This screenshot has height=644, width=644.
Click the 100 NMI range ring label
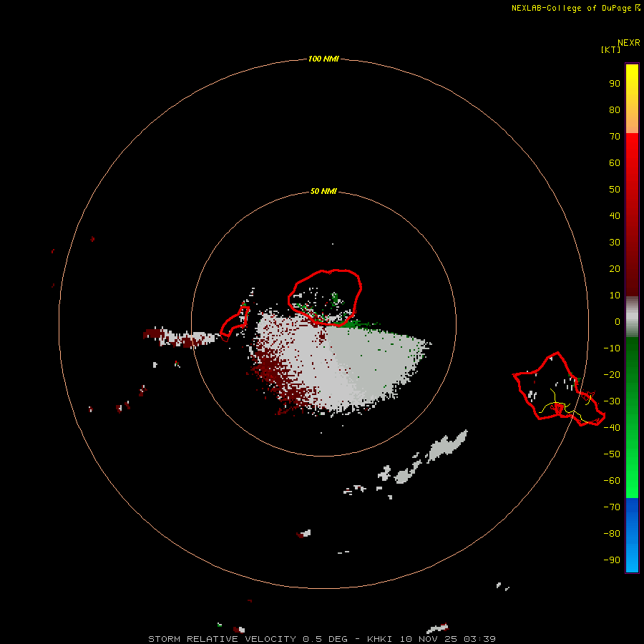[323, 59]
